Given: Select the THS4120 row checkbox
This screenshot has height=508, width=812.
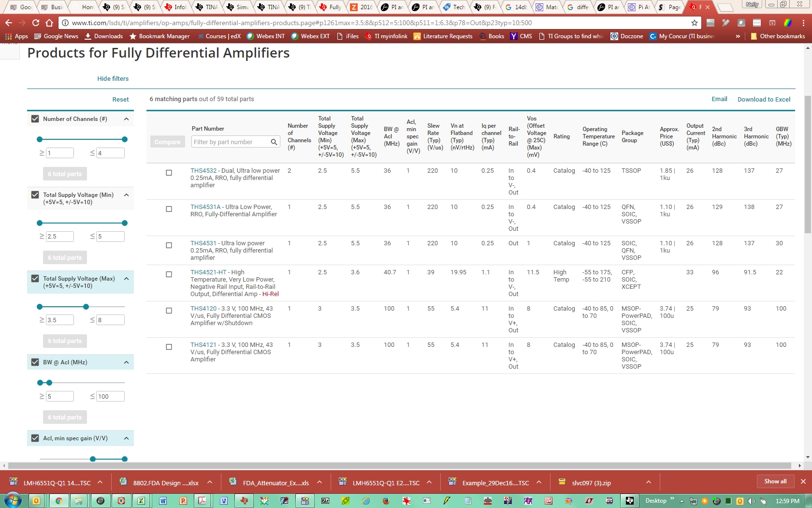Looking at the screenshot, I should coord(169,311).
